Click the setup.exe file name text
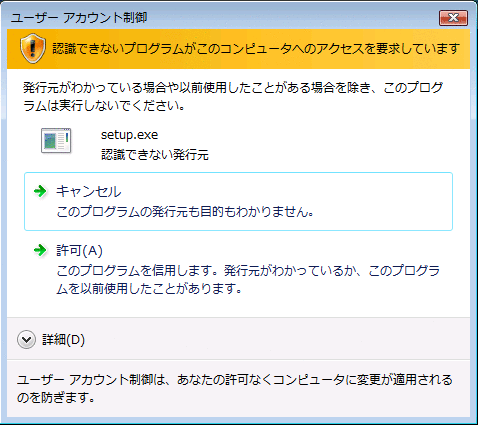This screenshot has width=478, height=425. [129, 135]
